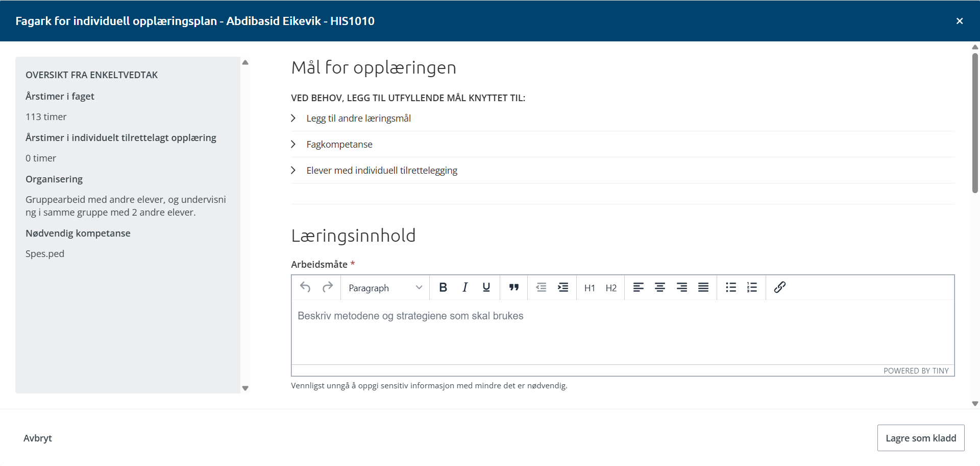980x466 pixels.
Task: Click the Avbryt button
Action: point(38,438)
